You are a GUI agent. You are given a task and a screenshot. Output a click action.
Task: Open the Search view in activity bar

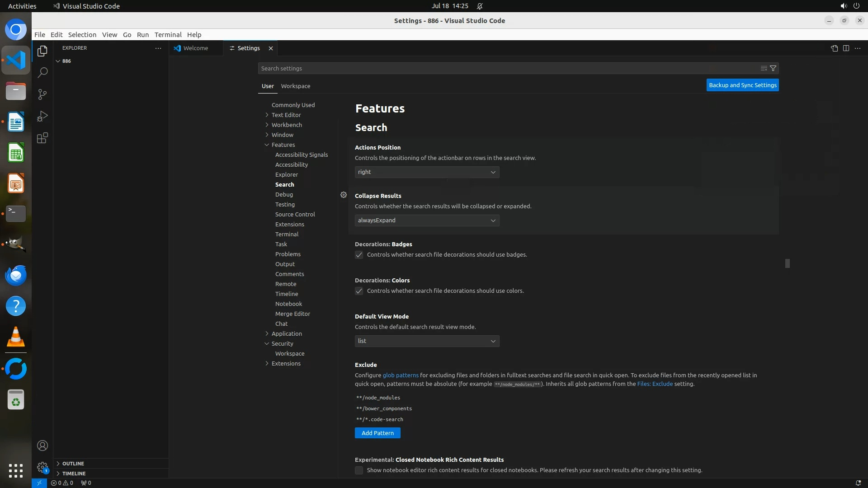tap(42, 72)
